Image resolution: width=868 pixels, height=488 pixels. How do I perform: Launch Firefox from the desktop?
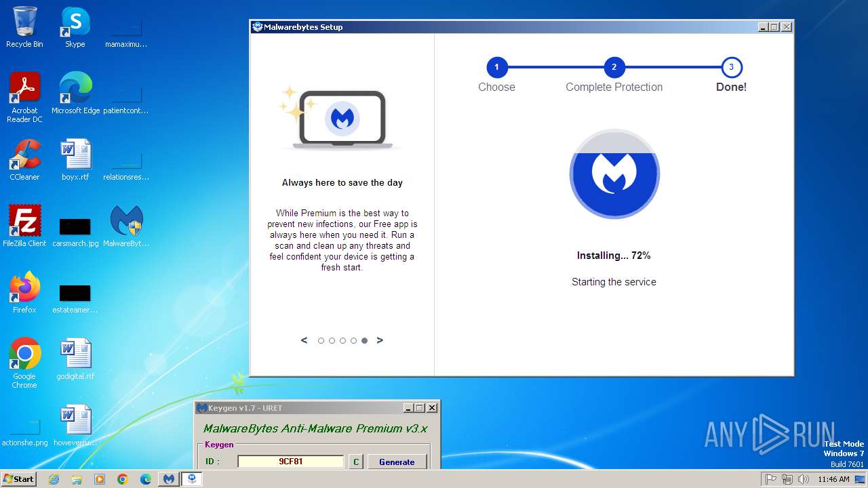(24, 293)
